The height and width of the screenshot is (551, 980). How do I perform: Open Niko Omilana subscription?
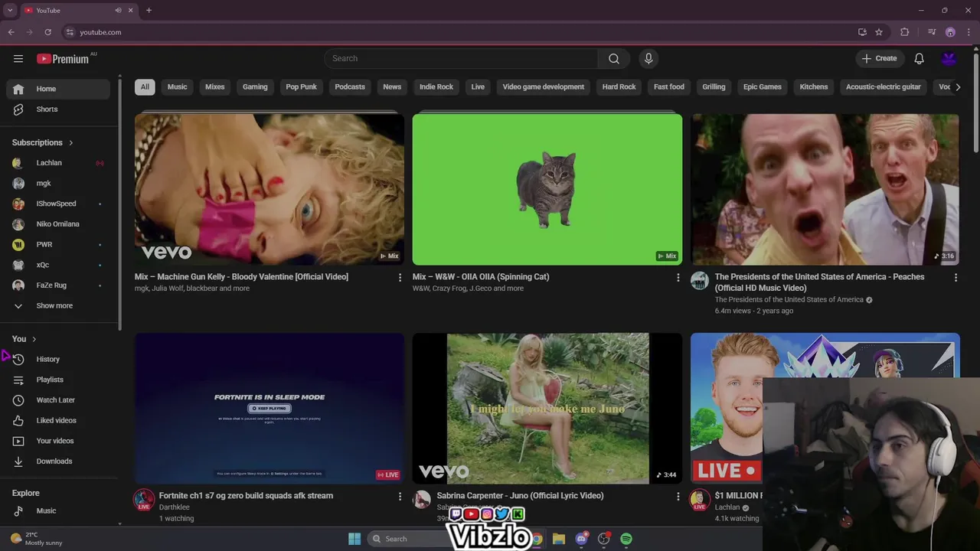click(58, 224)
